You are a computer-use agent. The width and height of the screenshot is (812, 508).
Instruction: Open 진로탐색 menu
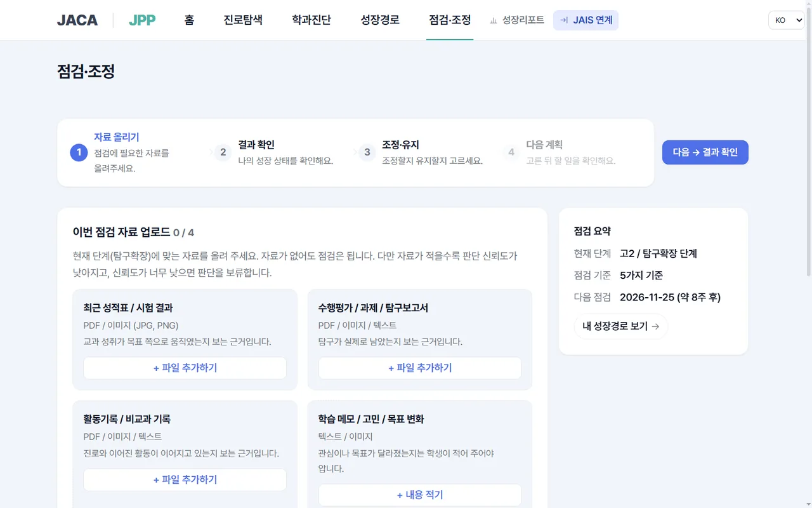click(x=243, y=20)
